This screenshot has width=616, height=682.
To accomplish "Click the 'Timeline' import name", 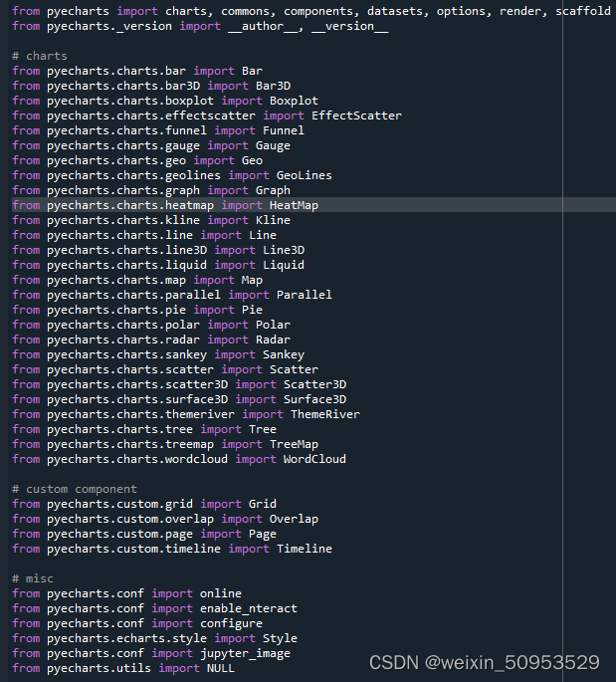I will pos(305,549).
